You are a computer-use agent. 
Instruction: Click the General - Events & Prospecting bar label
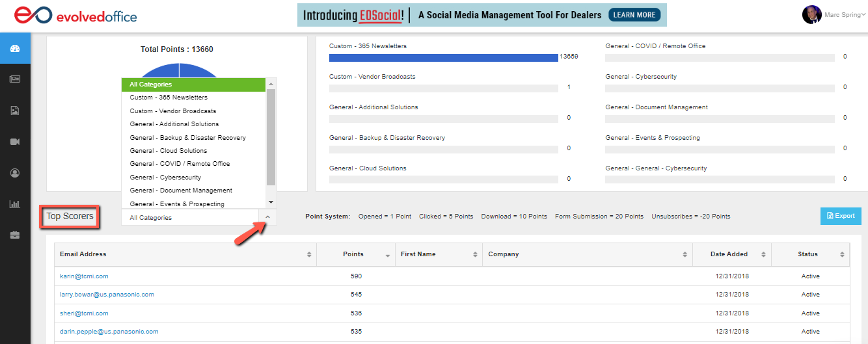pyautogui.click(x=653, y=138)
